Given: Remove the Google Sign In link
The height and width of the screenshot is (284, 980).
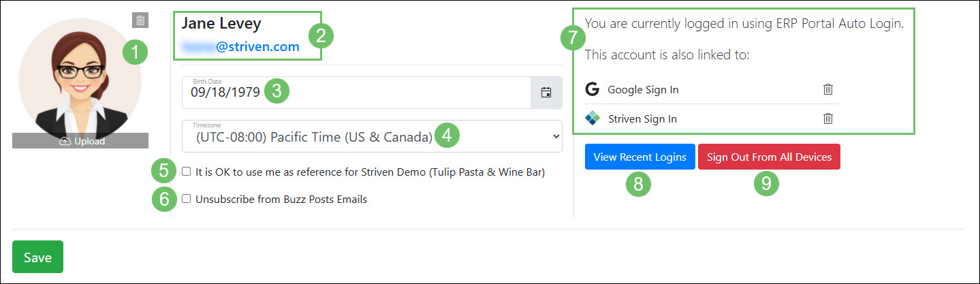Looking at the screenshot, I should (x=828, y=89).
